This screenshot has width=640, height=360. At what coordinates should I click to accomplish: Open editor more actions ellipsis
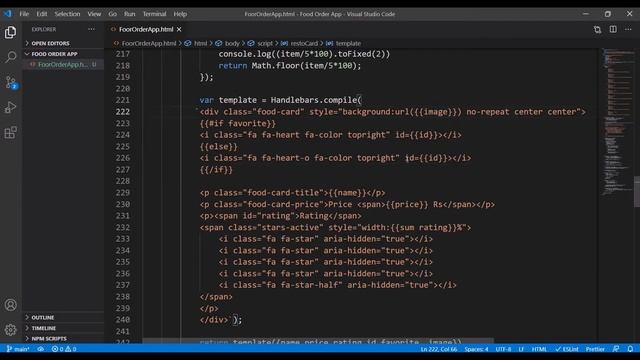pyautogui.click(x=628, y=29)
